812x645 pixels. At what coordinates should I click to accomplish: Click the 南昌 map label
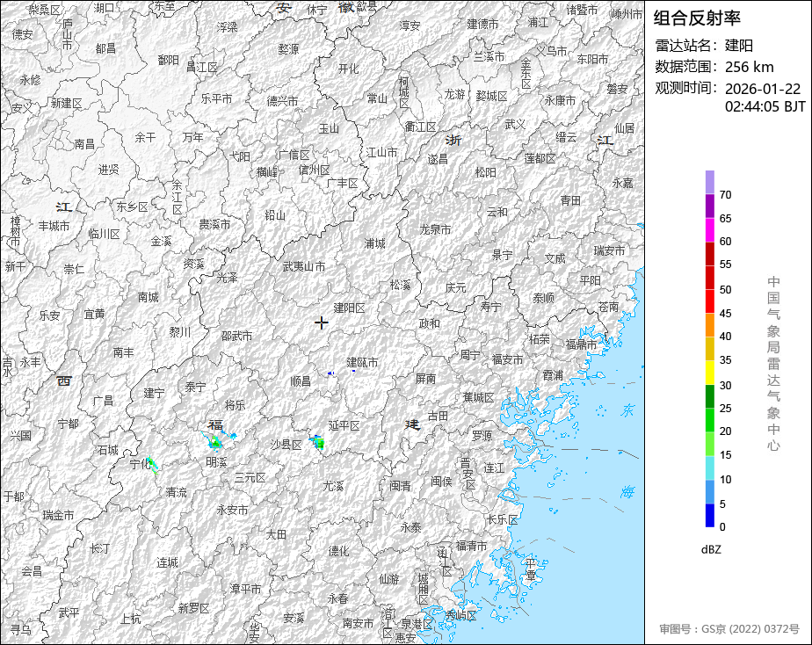tap(84, 144)
